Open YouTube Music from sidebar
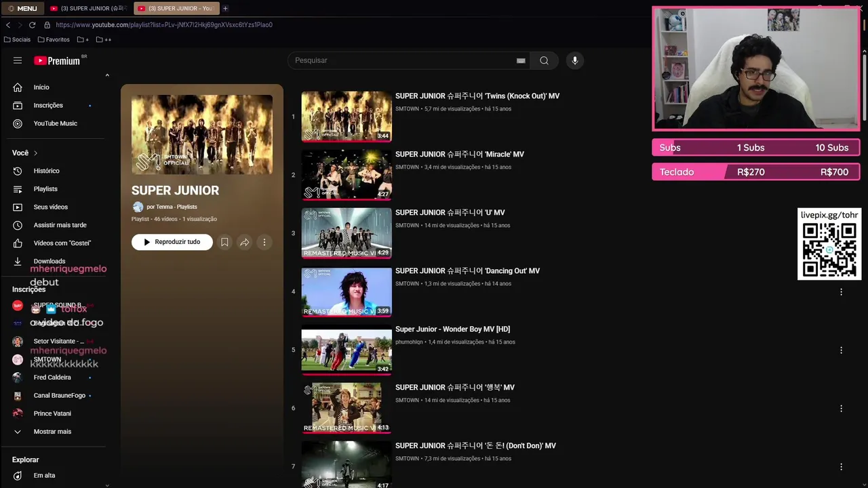The width and height of the screenshot is (868, 488). click(54, 123)
